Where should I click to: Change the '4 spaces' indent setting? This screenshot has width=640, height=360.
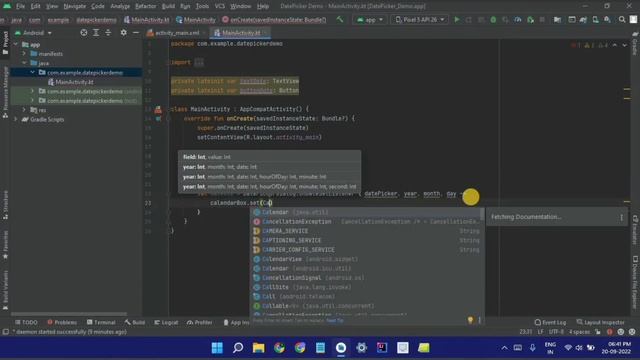coord(579,332)
